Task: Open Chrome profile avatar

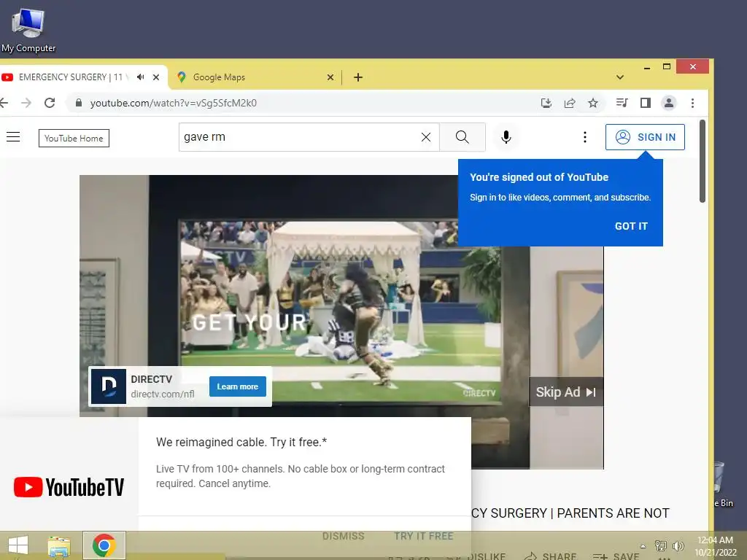Action: coord(669,103)
